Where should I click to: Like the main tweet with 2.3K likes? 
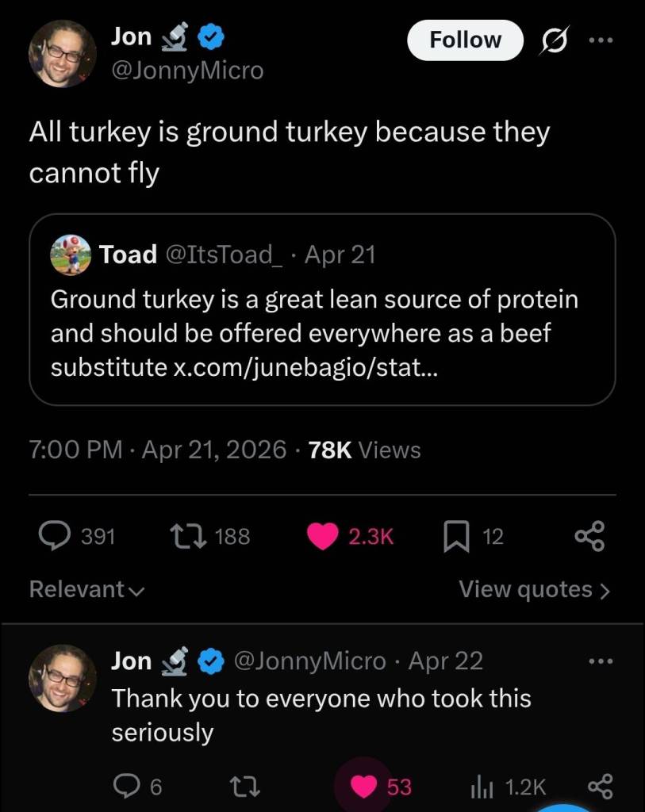coord(322,537)
